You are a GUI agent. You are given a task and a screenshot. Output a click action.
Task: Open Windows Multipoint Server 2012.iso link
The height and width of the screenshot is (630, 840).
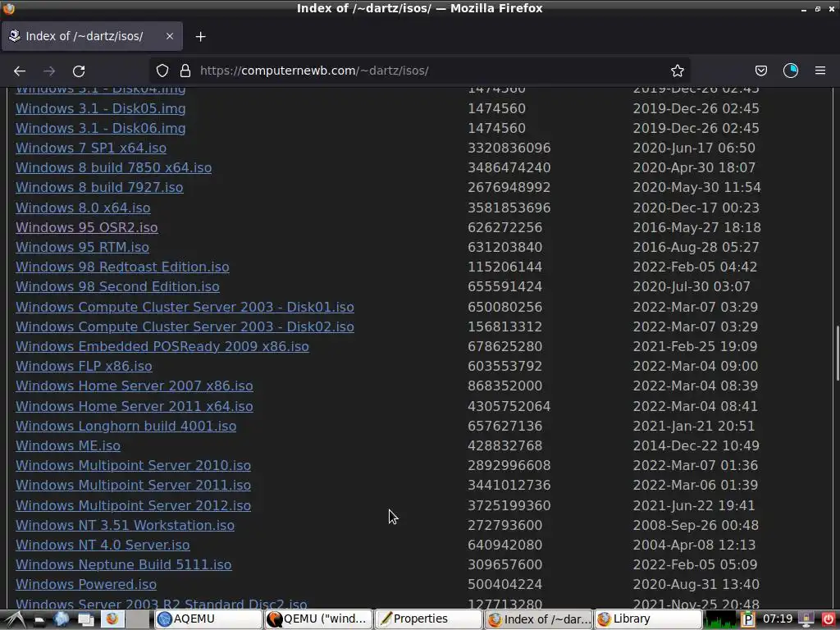134,505
